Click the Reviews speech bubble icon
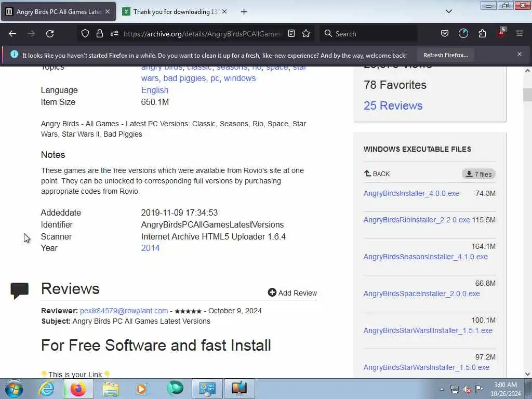The height and width of the screenshot is (399, 532). 20,290
